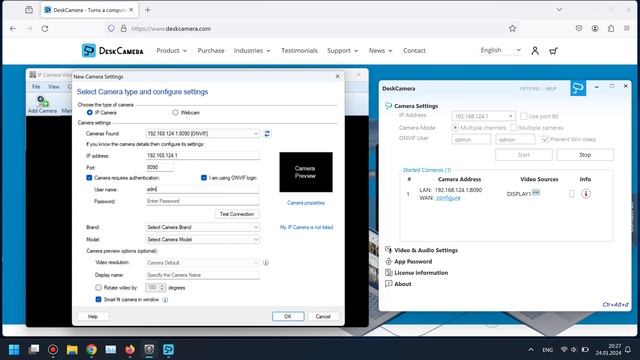Image resolution: width=640 pixels, height=360 pixels.
Task: Click the Password input field
Action: coord(202,201)
